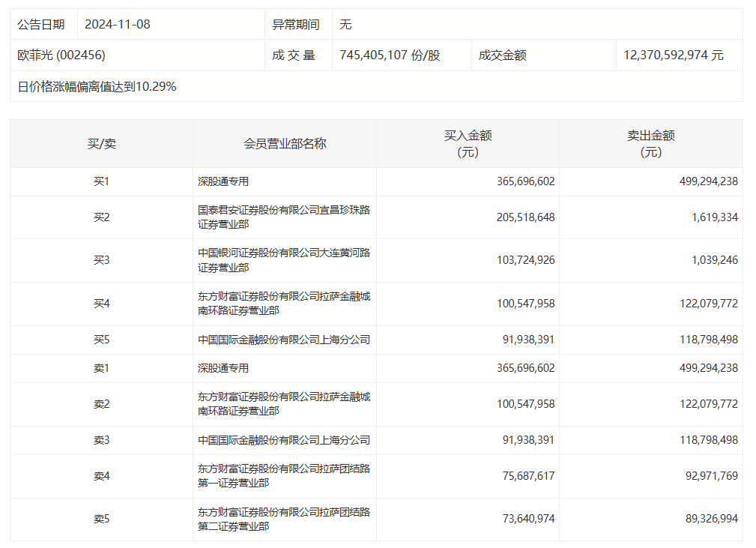
Task: Open 中国银河证券 大连黄河路 branch entry
Action: point(283,260)
